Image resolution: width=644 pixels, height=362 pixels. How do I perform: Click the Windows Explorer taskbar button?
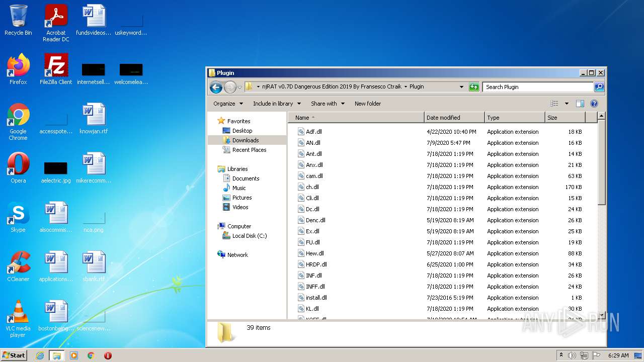pos(57,355)
